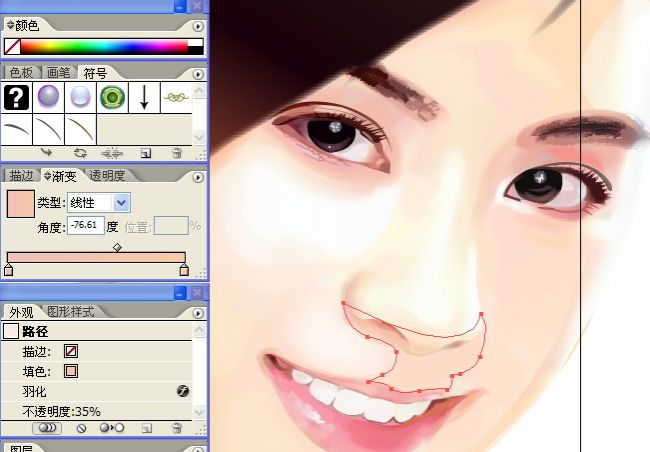The height and width of the screenshot is (452, 650).
Task: Click the None swatch in color bar
Action: coord(12,47)
